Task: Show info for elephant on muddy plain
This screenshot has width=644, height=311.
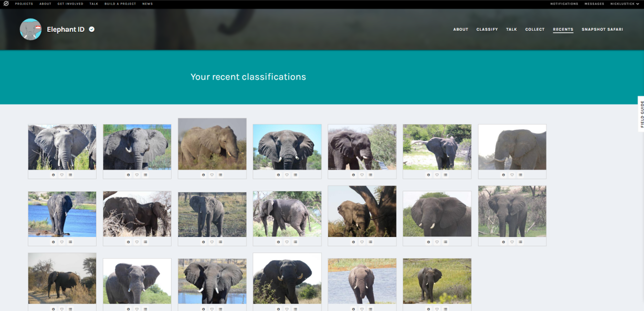Action: point(203,242)
